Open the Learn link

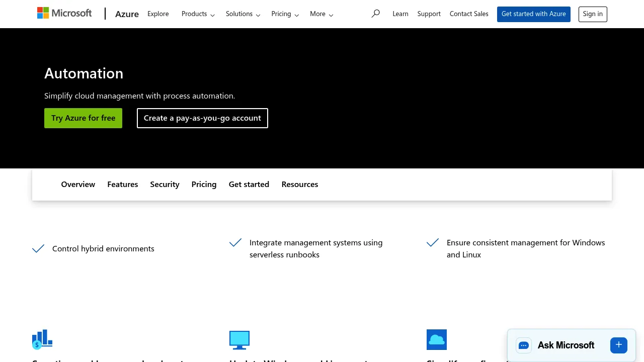[x=400, y=14]
